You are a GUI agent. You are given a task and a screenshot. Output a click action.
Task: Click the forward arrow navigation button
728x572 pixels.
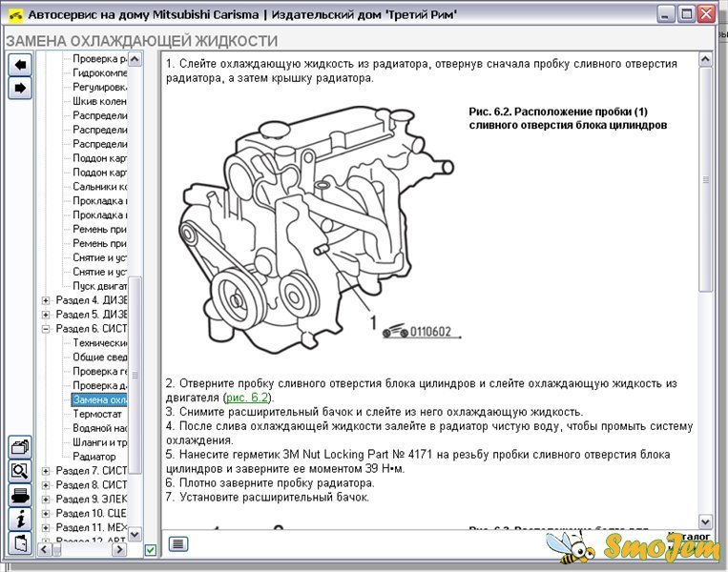click(x=19, y=88)
